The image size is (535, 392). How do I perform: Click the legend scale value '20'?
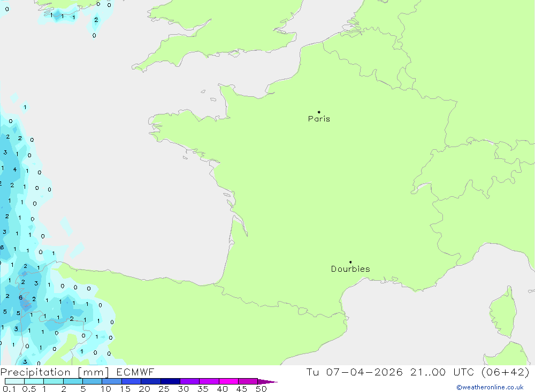(144, 389)
